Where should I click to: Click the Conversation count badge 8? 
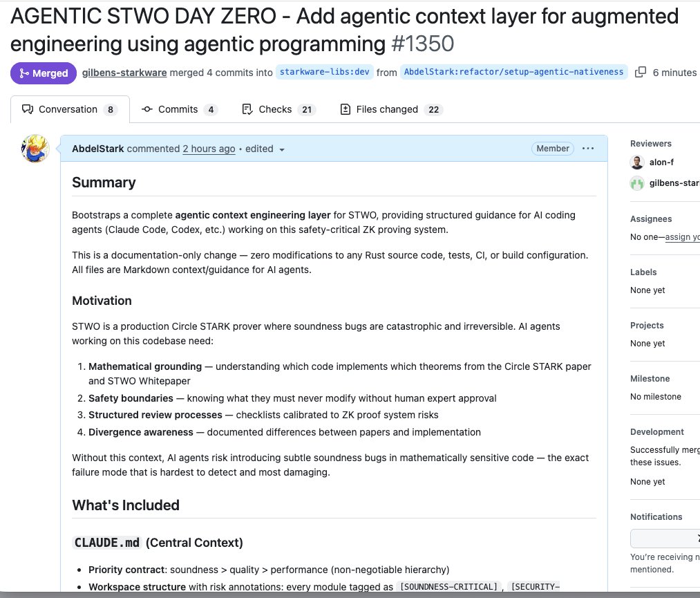(111, 110)
